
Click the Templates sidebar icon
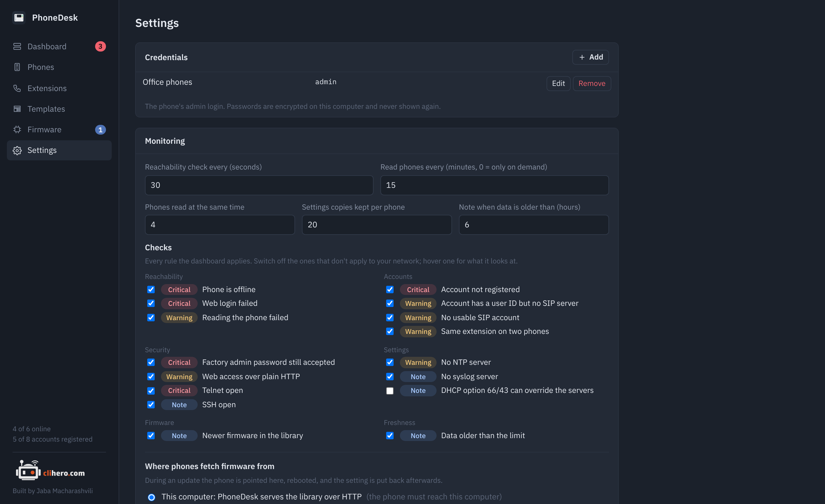click(17, 109)
